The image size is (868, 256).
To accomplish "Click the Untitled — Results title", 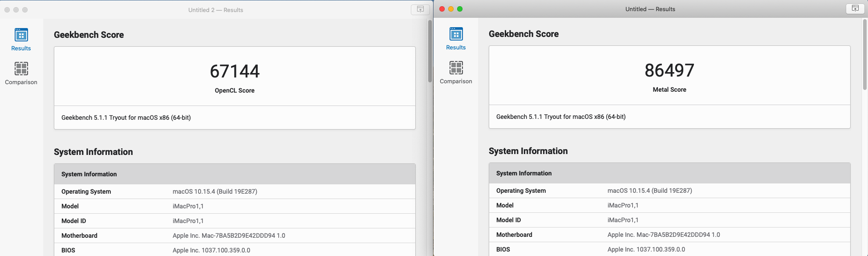I will 650,9.
